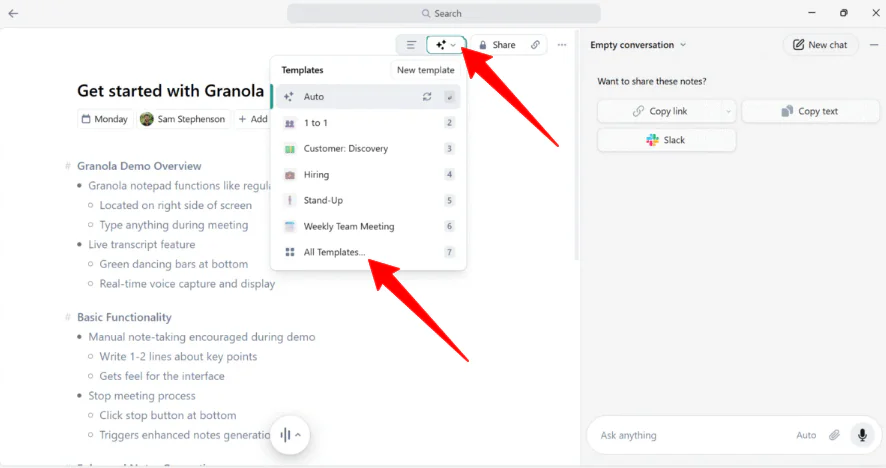
Task: Open Sam Stephenson attendee chip
Action: click(183, 119)
